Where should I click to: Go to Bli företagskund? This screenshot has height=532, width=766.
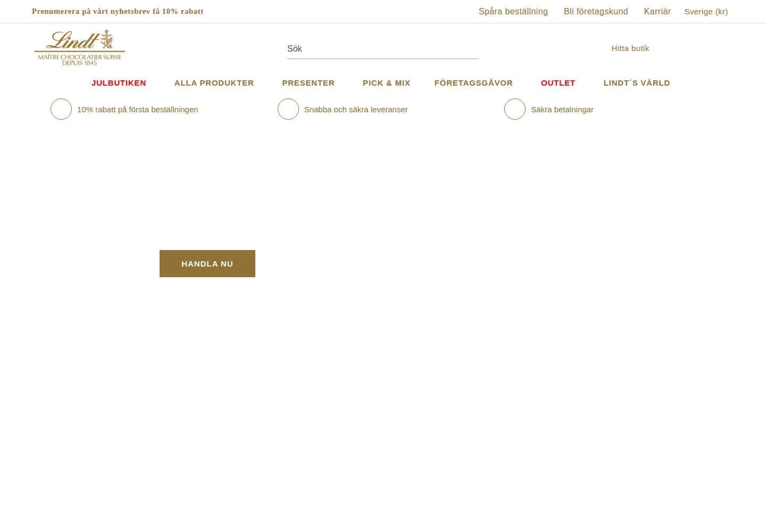(x=596, y=11)
